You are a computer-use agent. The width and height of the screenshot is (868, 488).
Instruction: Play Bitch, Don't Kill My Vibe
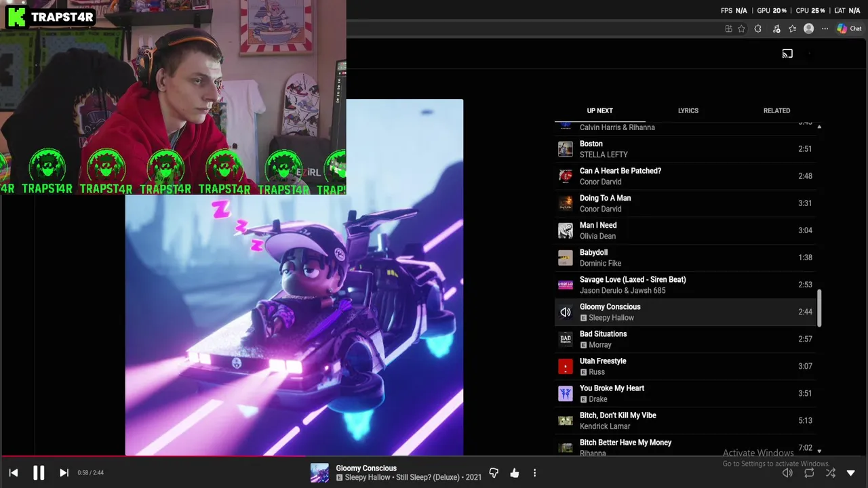click(685, 420)
